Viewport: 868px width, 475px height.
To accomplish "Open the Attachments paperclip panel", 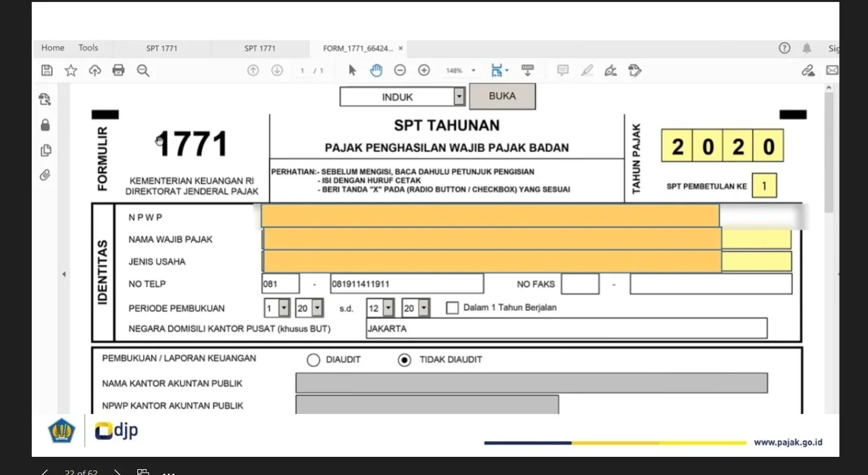I will tap(45, 175).
